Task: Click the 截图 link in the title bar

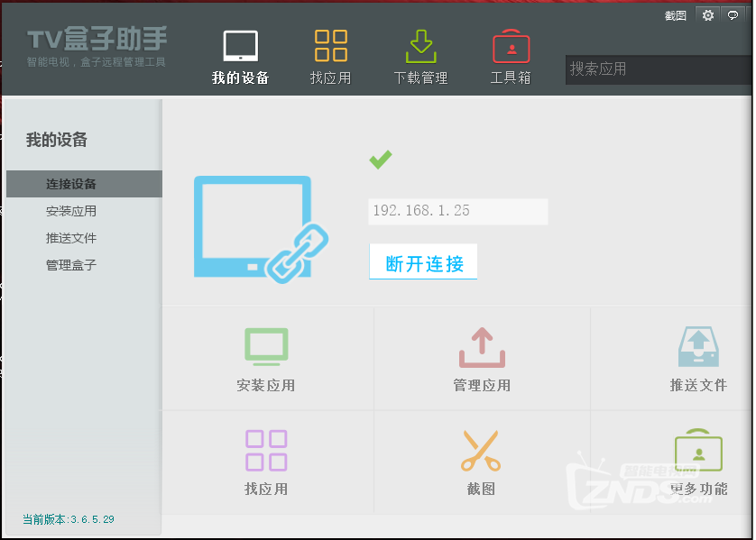Action: (x=675, y=16)
